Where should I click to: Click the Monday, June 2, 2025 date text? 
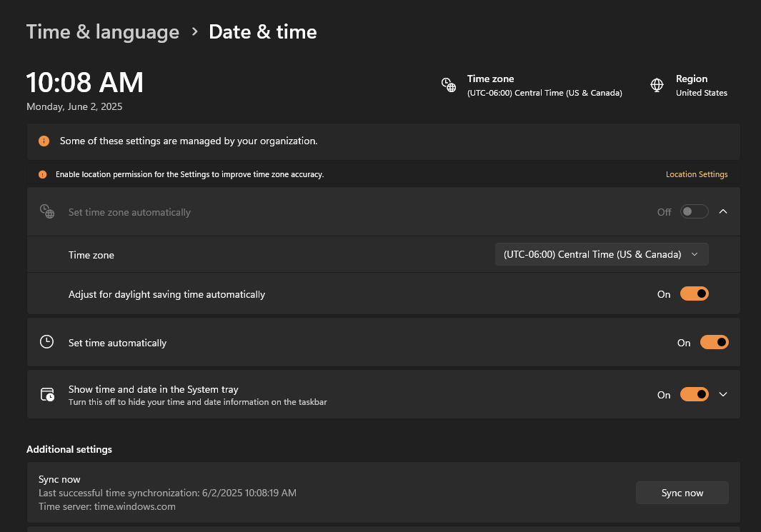pos(74,106)
